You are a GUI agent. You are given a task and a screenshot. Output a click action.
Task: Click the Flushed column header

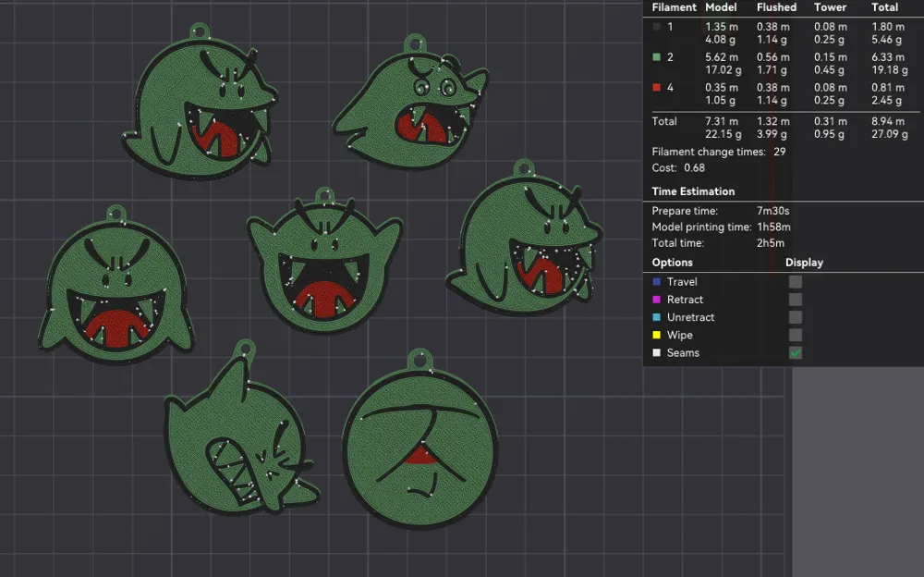[777, 7]
